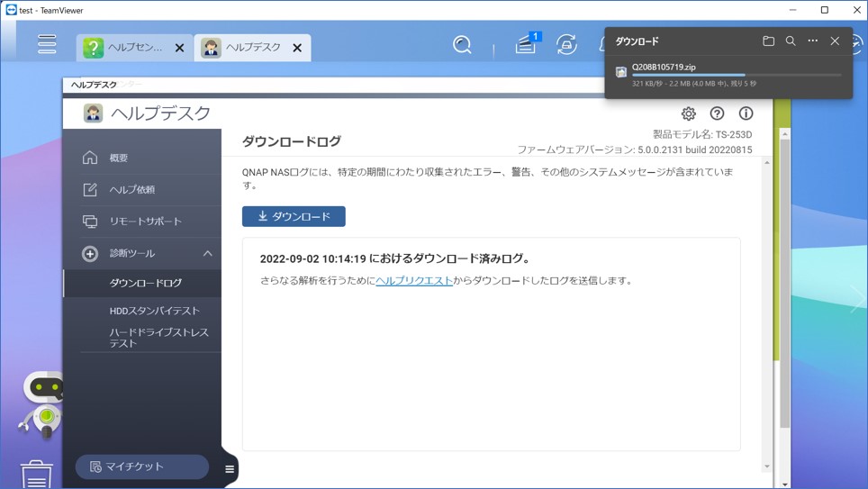Open more options in download popup
Viewport: 868px width, 489px height.
tap(813, 41)
